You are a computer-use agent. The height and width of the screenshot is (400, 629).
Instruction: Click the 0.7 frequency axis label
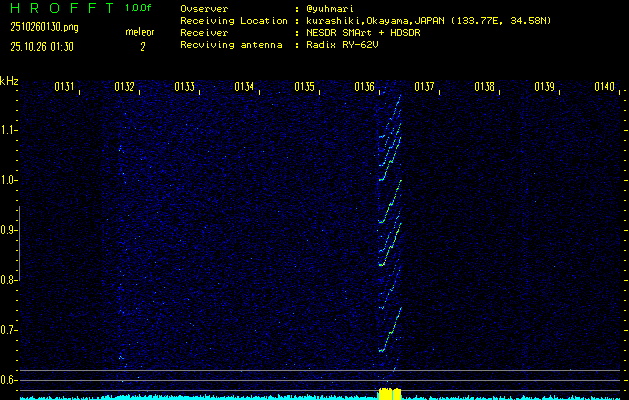coord(10,330)
